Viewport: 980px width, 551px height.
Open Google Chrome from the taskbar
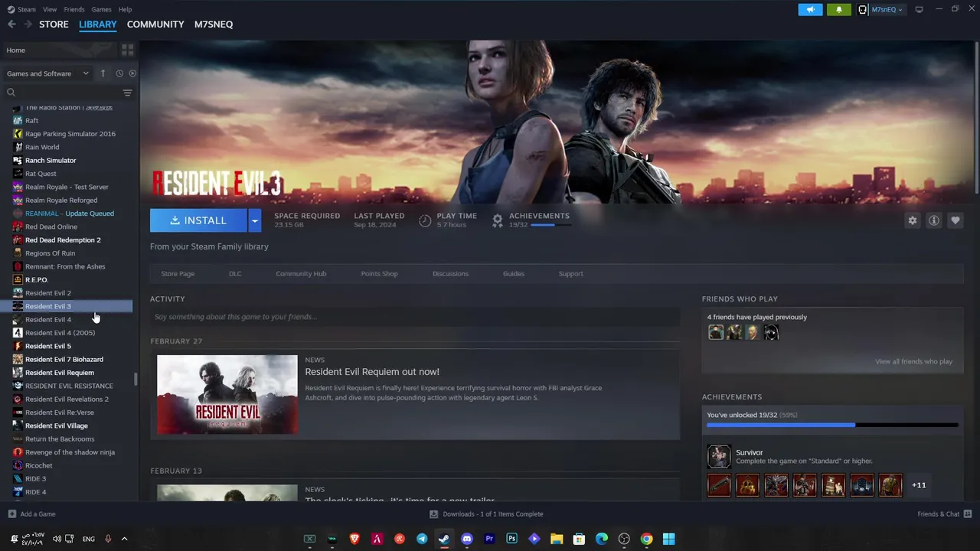pyautogui.click(x=646, y=539)
